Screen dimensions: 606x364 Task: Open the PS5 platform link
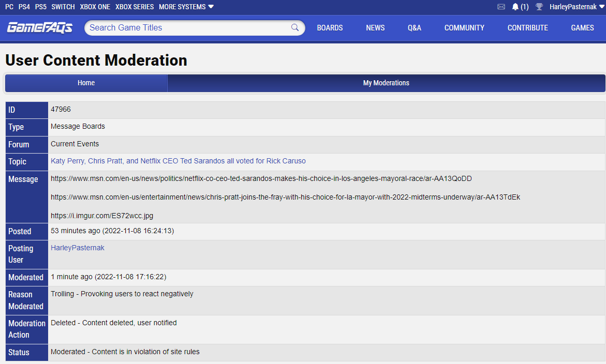(40, 7)
